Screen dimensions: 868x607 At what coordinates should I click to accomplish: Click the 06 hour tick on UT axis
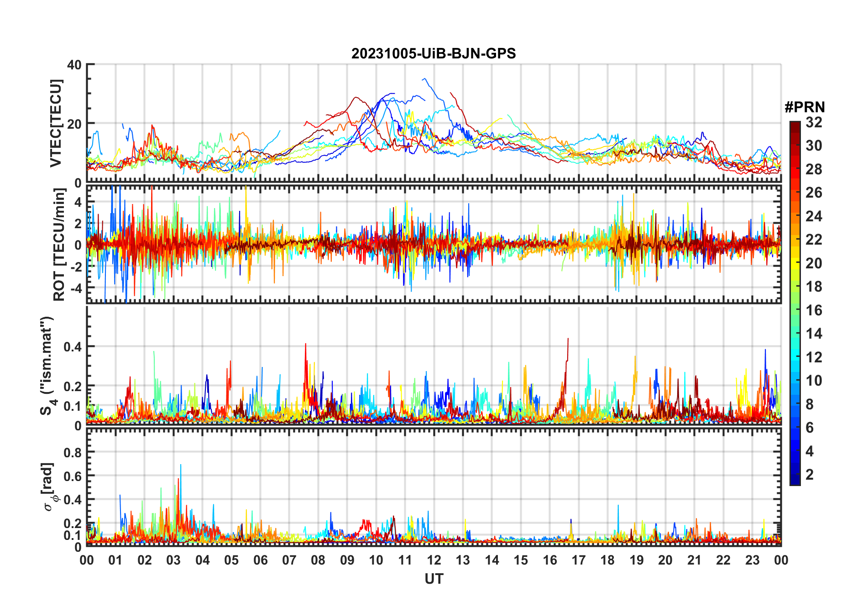tap(260, 560)
